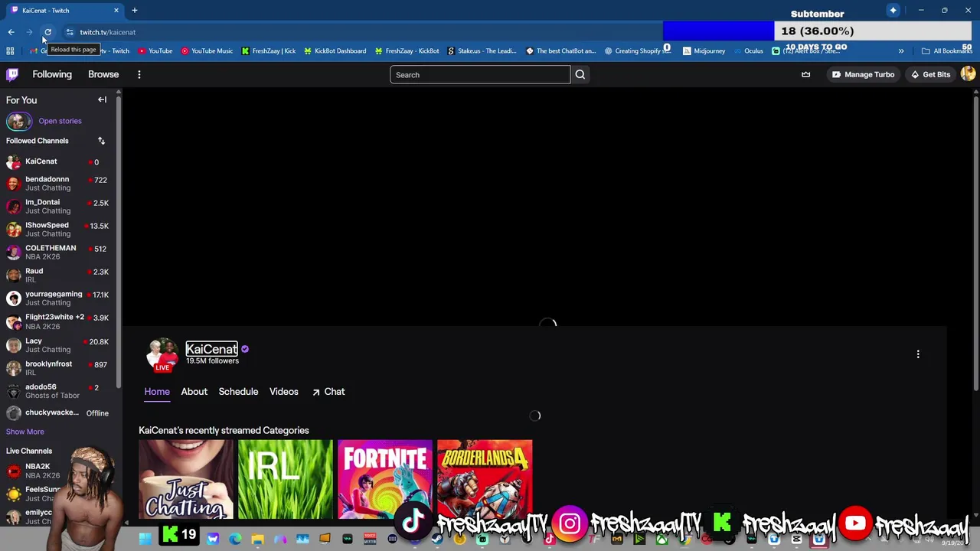
Task: Open a new browser tab
Action: pos(135,11)
